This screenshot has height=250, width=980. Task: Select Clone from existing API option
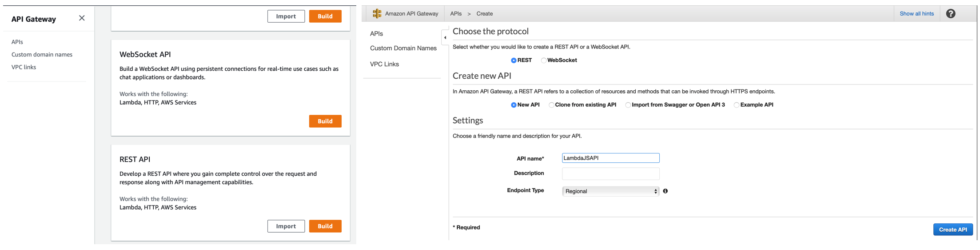point(551,105)
